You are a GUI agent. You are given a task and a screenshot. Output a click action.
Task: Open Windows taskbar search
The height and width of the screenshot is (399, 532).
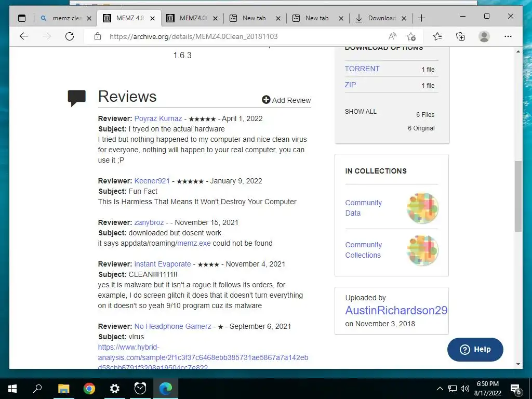[37, 389]
